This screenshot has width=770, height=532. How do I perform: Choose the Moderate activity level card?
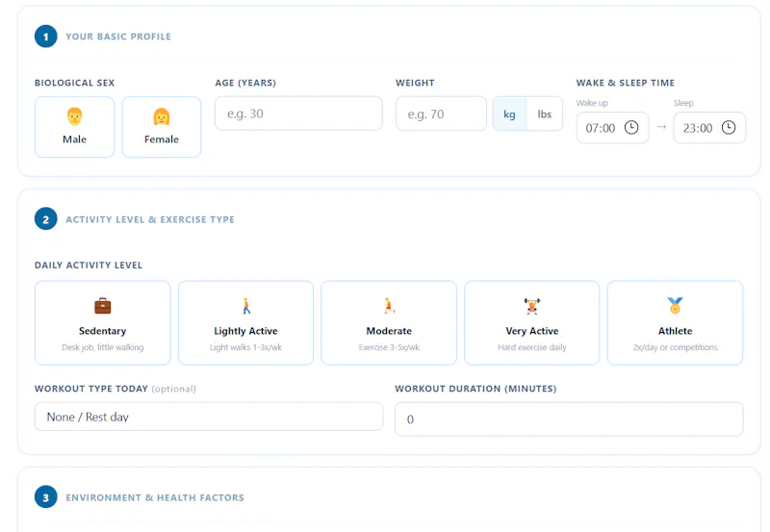389,323
